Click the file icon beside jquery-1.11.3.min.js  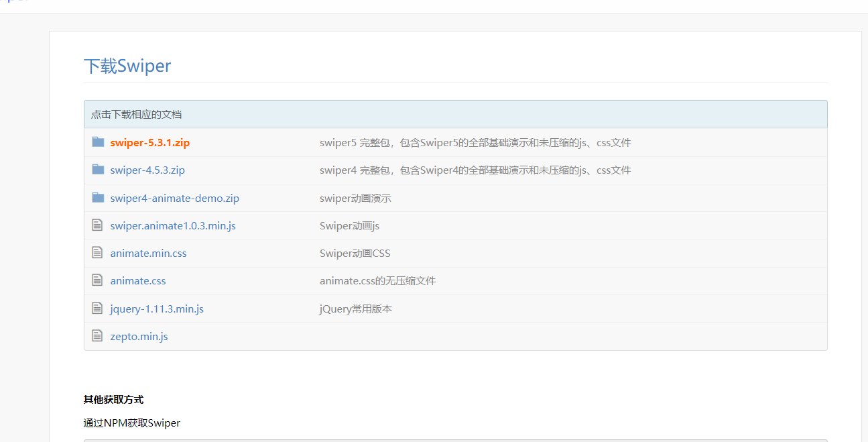[97, 308]
